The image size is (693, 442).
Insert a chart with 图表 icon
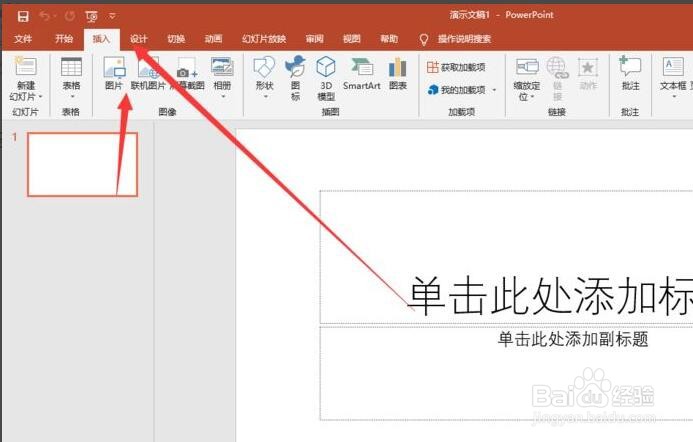(398, 68)
